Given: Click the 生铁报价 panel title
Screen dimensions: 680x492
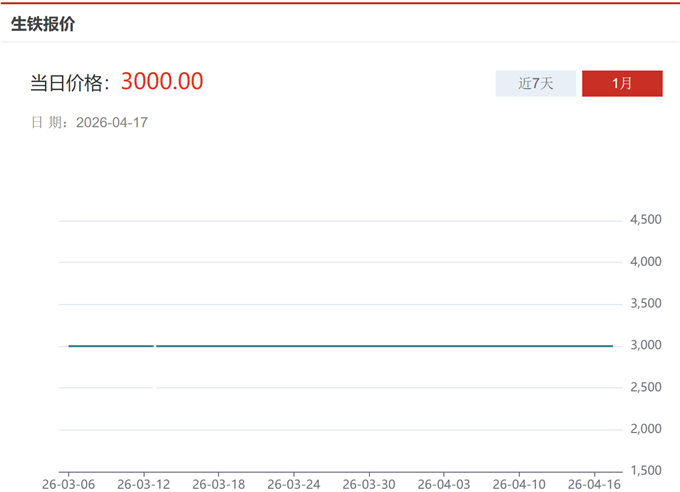Looking at the screenshot, I should 43,24.
